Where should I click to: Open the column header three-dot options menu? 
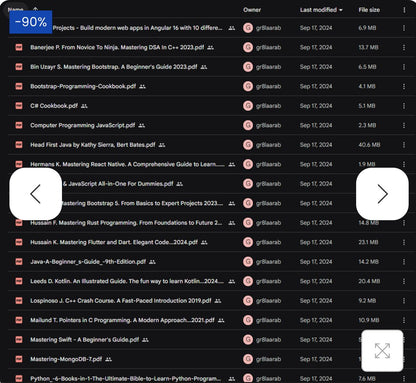pyautogui.click(x=404, y=10)
